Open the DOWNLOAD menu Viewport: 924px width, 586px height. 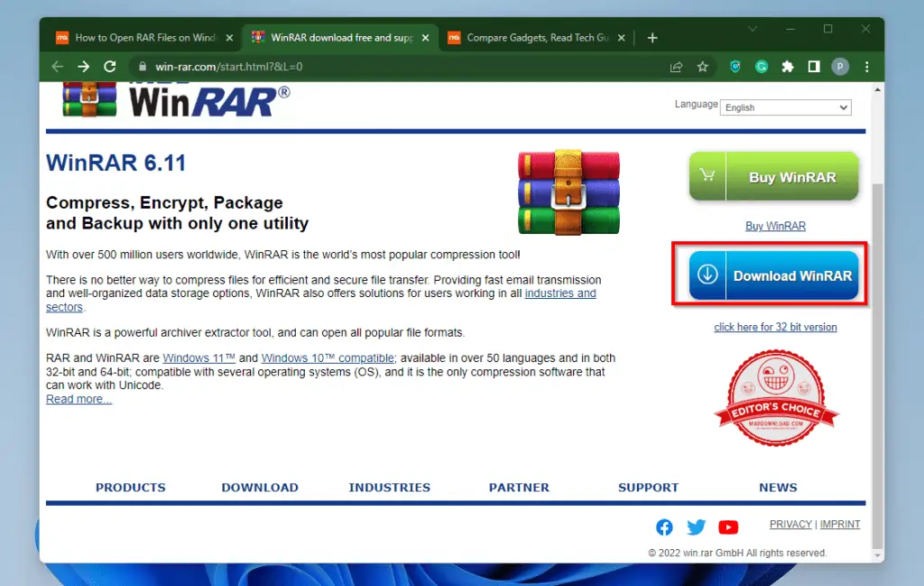[260, 488]
